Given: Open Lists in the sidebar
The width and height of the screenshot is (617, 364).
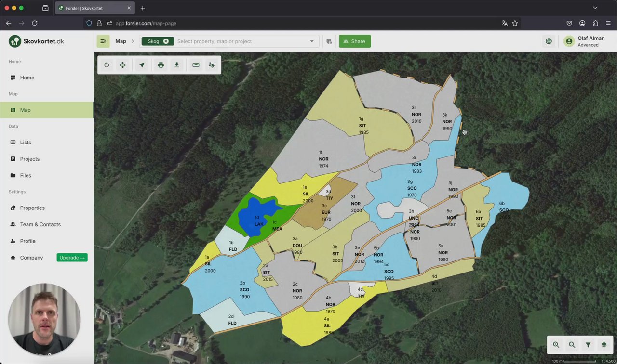Looking at the screenshot, I should click(x=47, y=143).
